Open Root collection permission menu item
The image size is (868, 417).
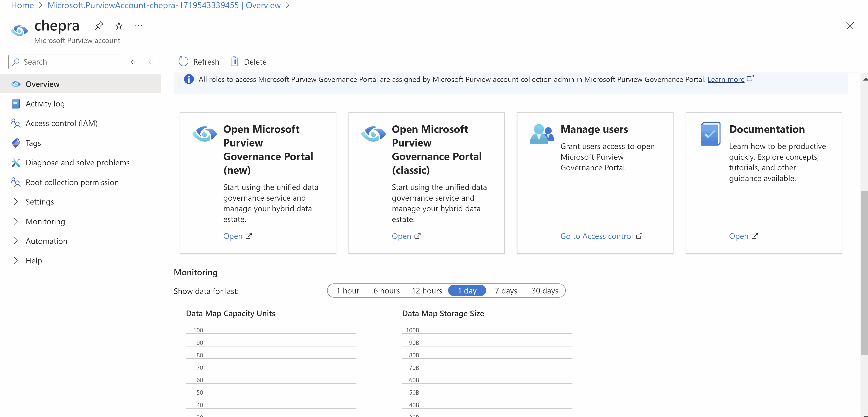click(x=81, y=182)
